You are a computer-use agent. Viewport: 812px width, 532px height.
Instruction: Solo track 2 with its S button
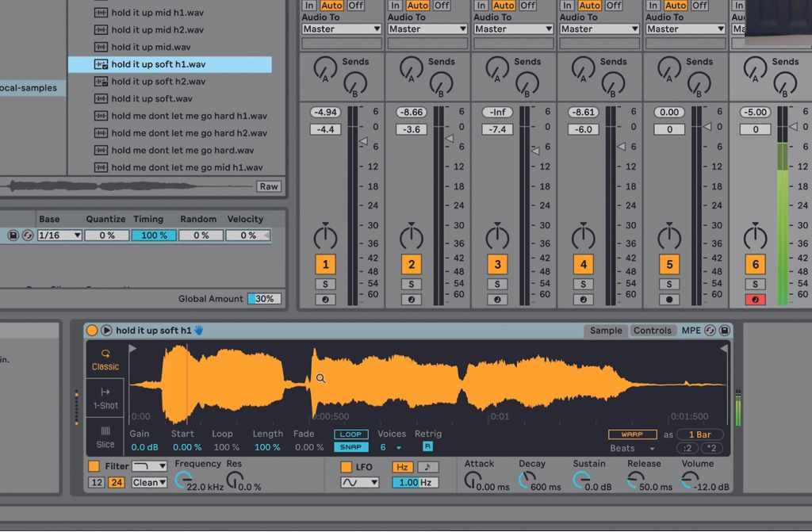tap(411, 282)
